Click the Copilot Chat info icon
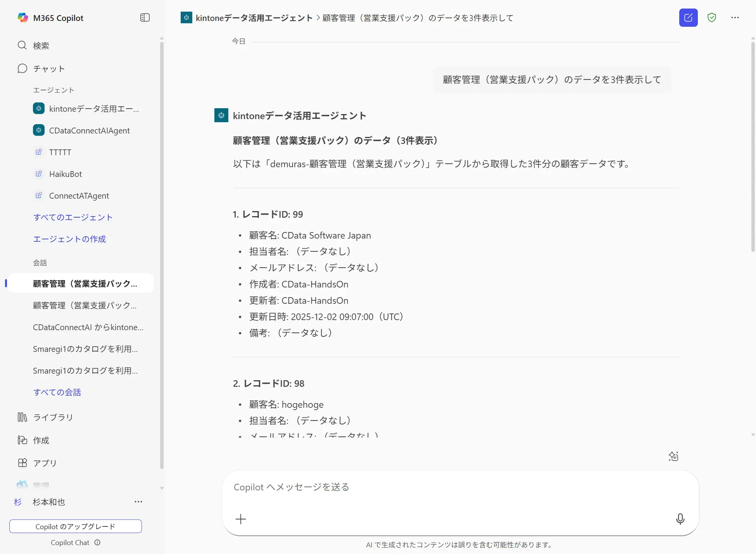The image size is (756, 554). pos(97,543)
